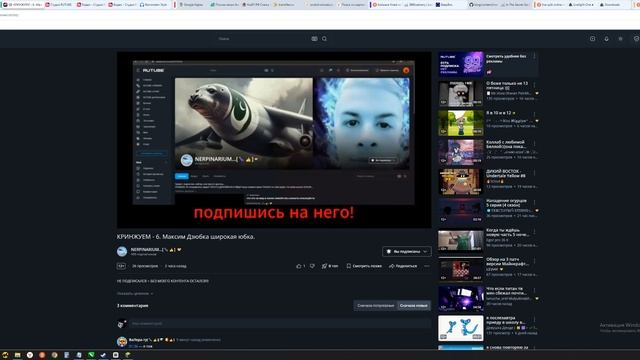Switch to the first browser tab

pos(22,4)
